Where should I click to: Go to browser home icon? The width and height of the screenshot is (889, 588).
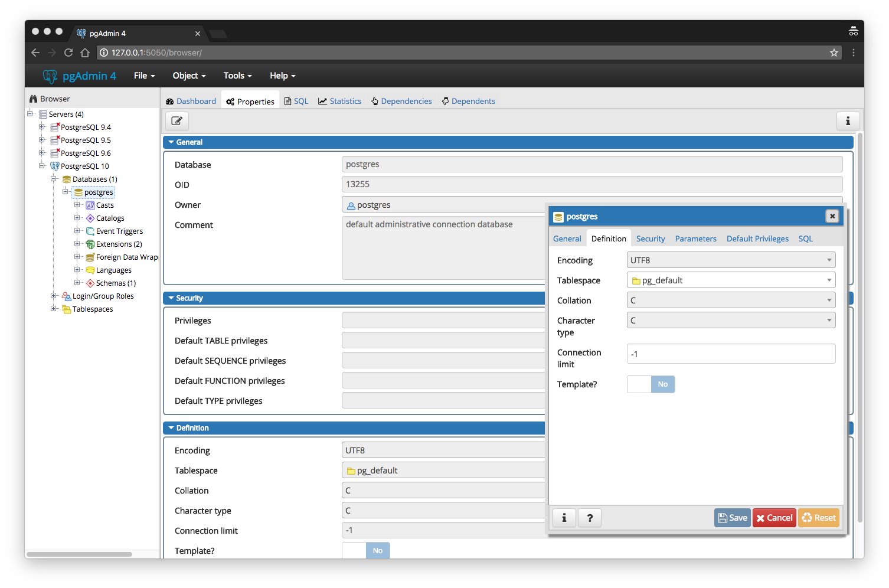click(85, 53)
